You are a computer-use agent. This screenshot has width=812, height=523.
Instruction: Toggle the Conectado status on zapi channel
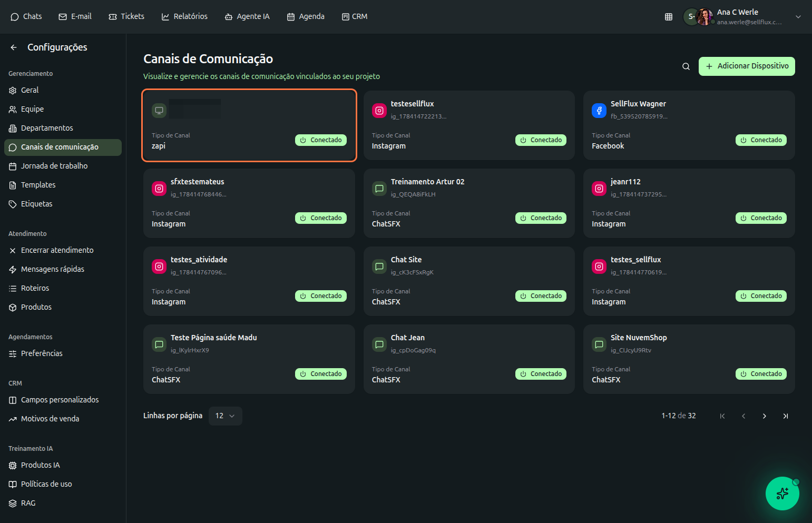click(x=321, y=140)
